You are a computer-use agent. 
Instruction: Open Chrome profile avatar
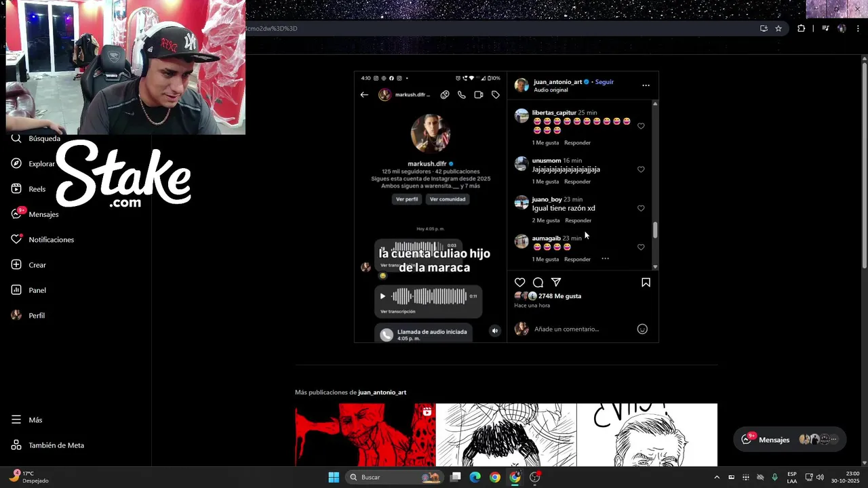[842, 28]
